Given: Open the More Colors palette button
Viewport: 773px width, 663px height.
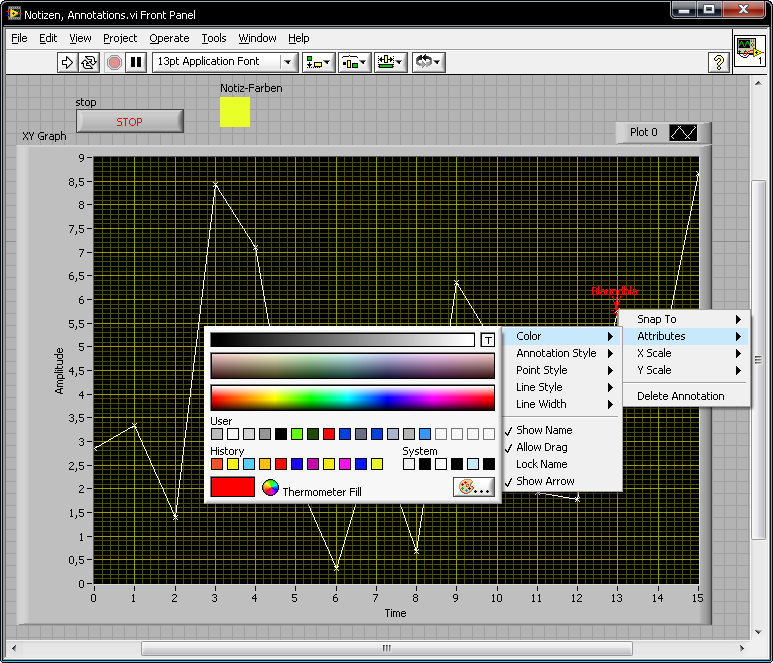Looking at the screenshot, I should (x=473, y=487).
